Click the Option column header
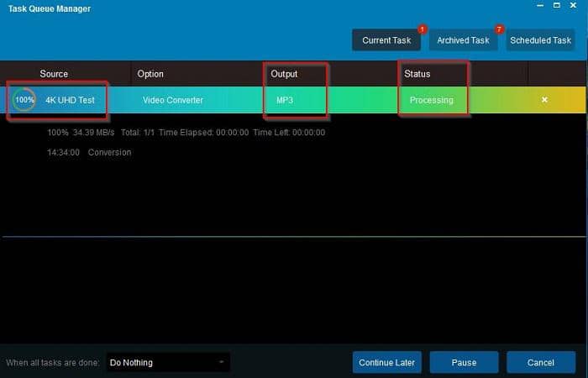The width and height of the screenshot is (588, 378). 150,74
